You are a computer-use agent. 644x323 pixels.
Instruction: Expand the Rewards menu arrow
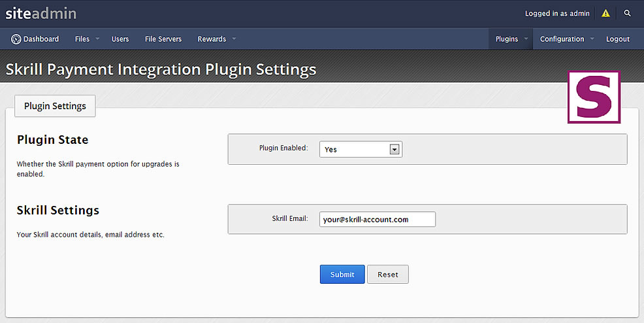[234, 39]
